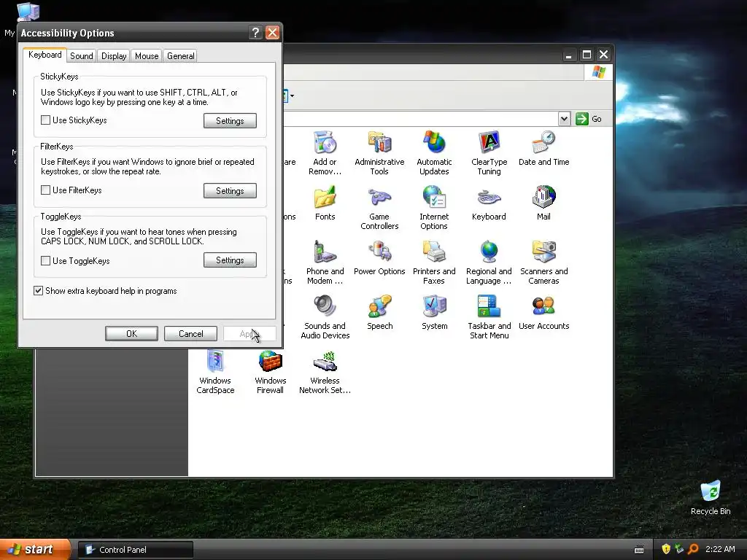Open StickyKeys Settings button
The image size is (747, 560).
pos(230,120)
